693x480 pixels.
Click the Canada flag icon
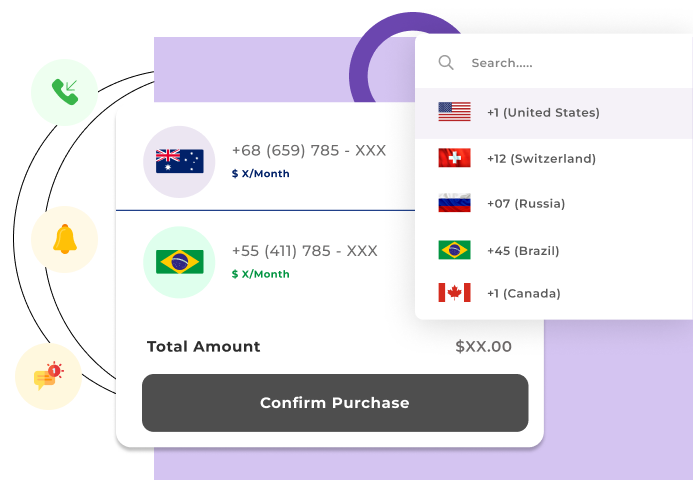coord(454,293)
